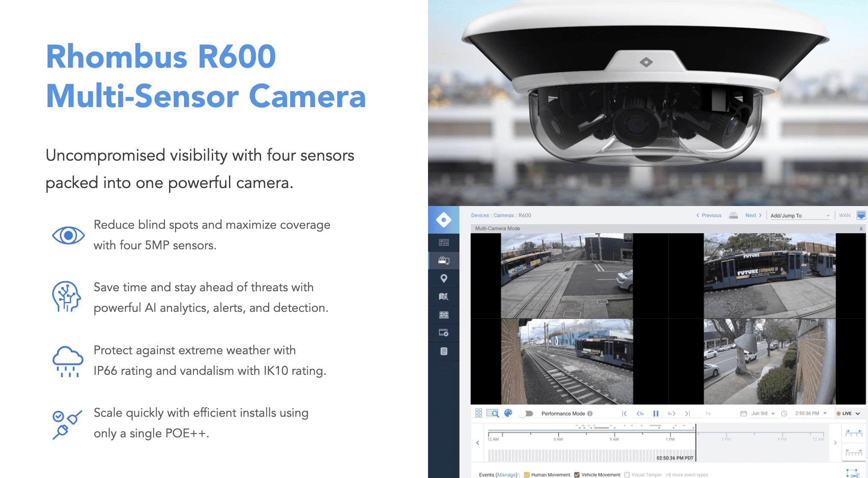Viewport: 868px width, 478px height.
Task: Click the Rhombus logo in the sidebar
Action: coord(444,220)
